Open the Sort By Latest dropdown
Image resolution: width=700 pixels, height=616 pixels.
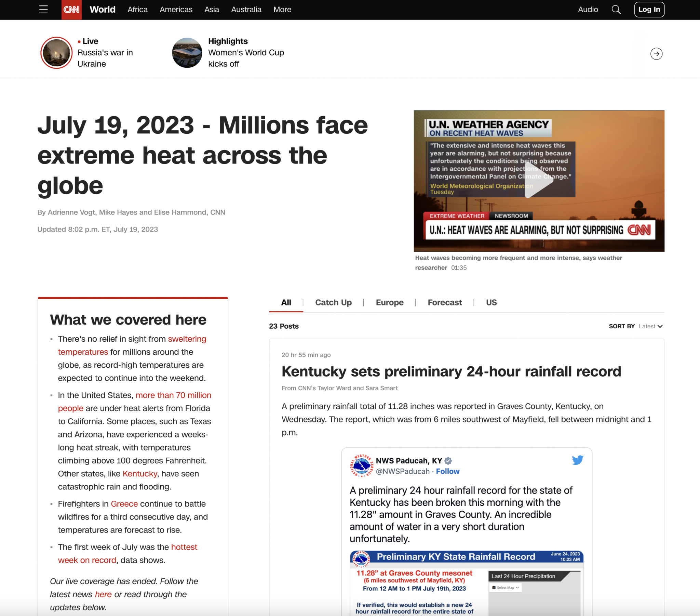click(650, 326)
